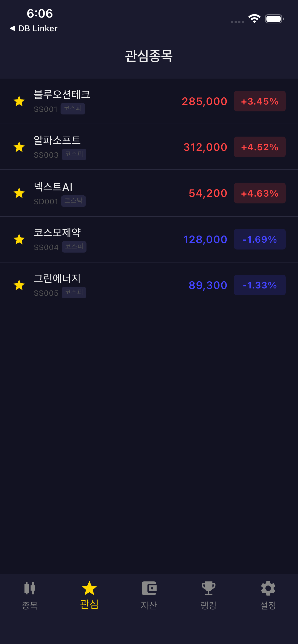Viewport: 298px width, 644px height.
Task: Tap the +3.45% change badge
Action: pyautogui.click(x=260, y=101)
